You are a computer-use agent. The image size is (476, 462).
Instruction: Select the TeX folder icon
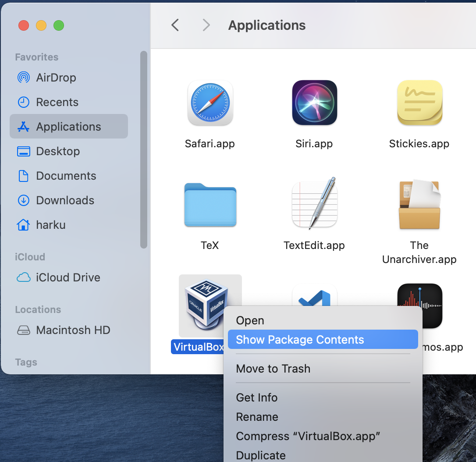click(210, 205)
